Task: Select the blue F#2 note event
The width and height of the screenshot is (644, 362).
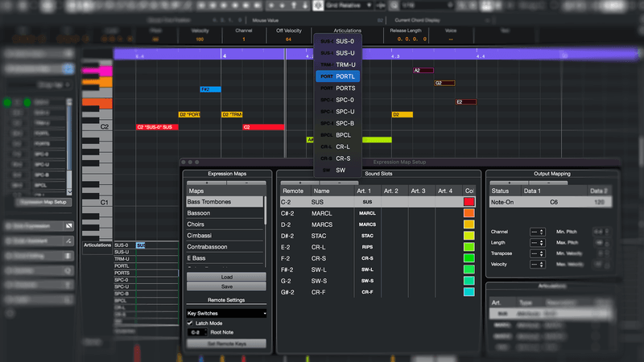Action: 210,89
